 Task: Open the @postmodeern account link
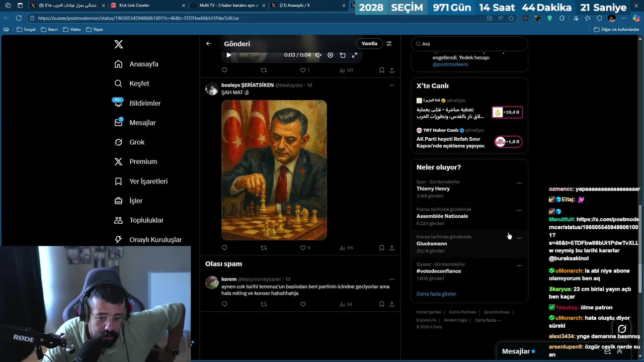[450, 64]
